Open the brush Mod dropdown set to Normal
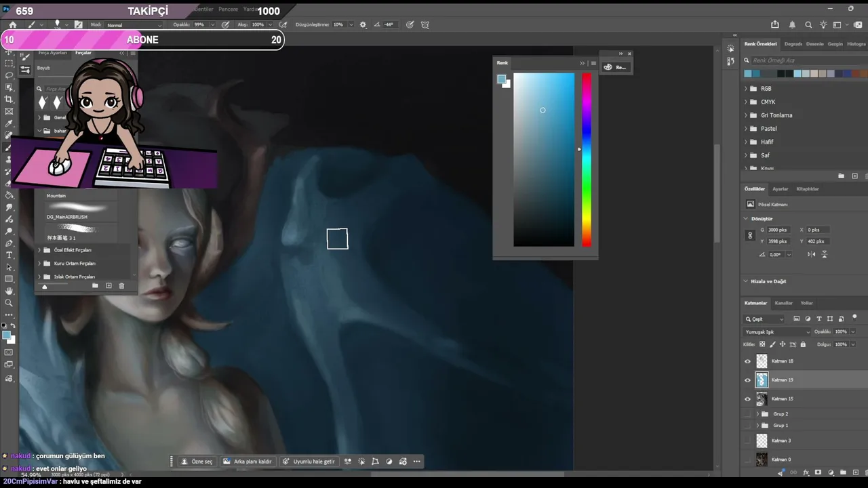The width and height of the screenshot is (868, 488). pos(135,25)
